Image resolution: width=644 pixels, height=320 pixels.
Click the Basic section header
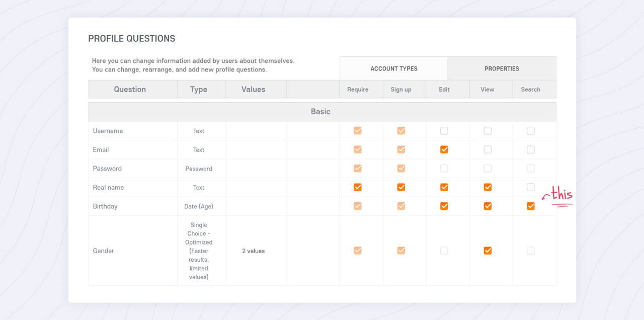point(320,111)
